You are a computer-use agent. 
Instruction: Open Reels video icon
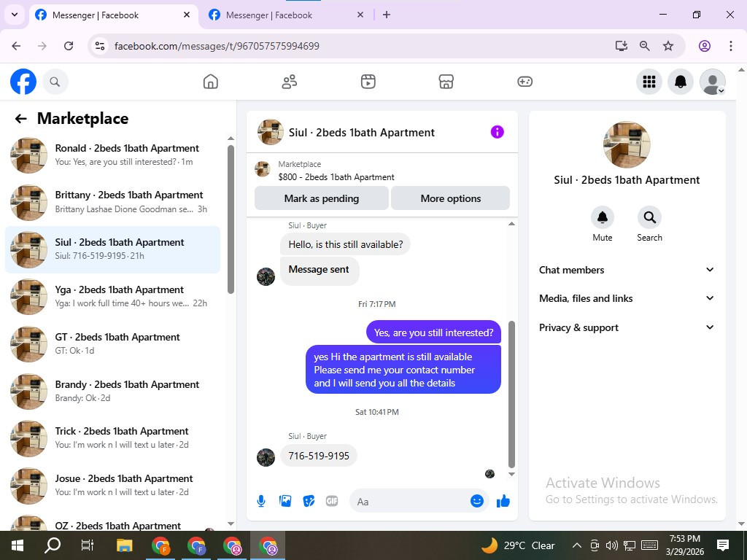pos(368,82)
